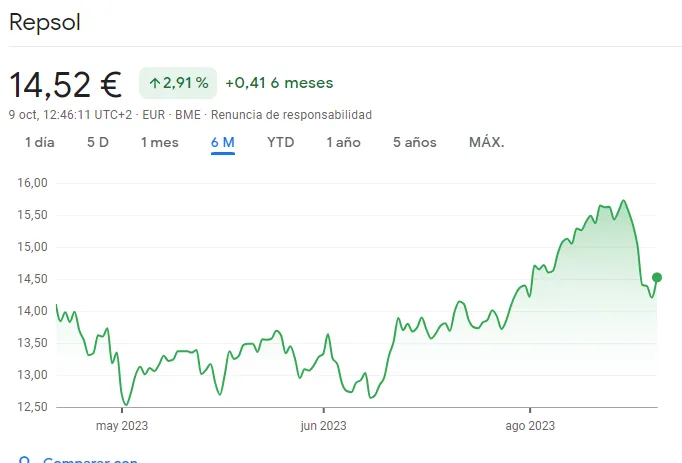Click the partially visible Comparar con link
Screen dimensions: 682x463
click(90, 461)
